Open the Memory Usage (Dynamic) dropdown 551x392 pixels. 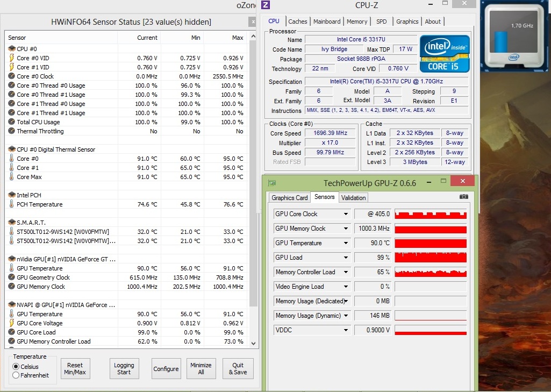click(x=346, y=315)
